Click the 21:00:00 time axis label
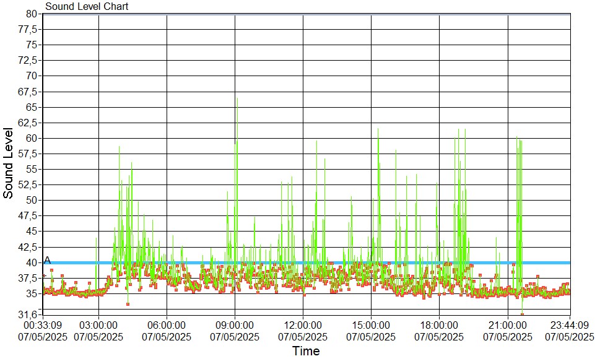613x364 pixels. coord(507,324)
